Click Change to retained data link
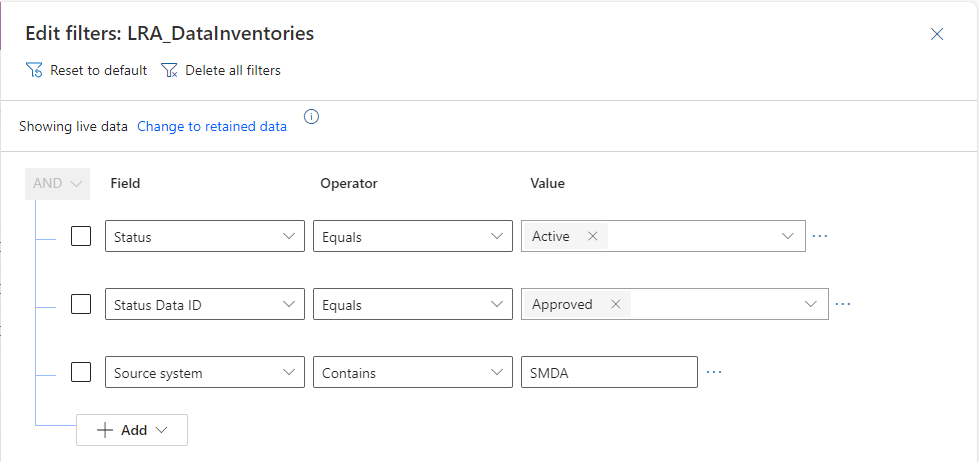This screenshot has height=462, width=979. click(212, 126)
